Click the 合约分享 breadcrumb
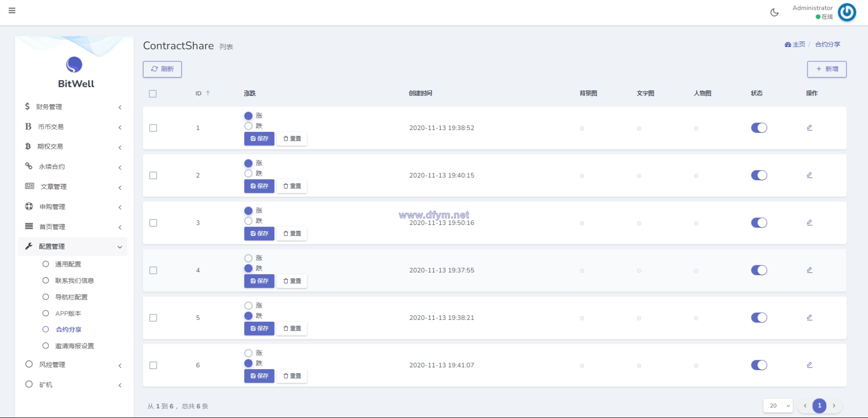 coord(828,45)
